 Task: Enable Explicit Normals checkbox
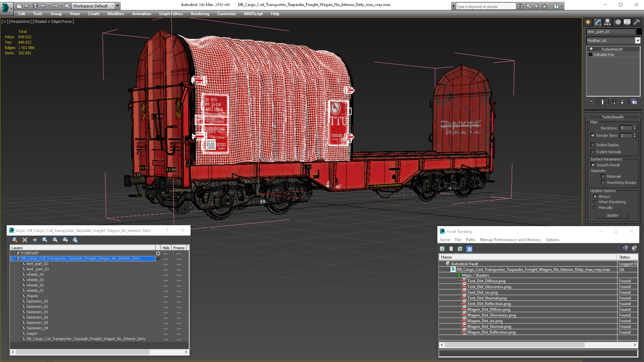(x=593, y=152)
